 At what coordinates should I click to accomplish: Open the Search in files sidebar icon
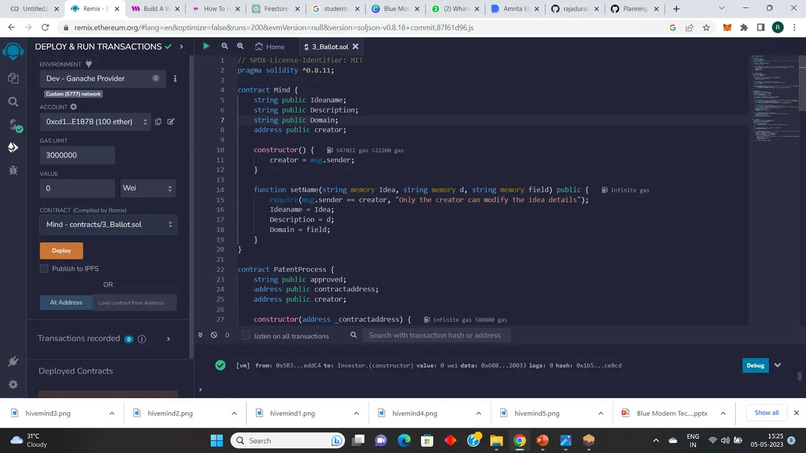tap(13, 102)
